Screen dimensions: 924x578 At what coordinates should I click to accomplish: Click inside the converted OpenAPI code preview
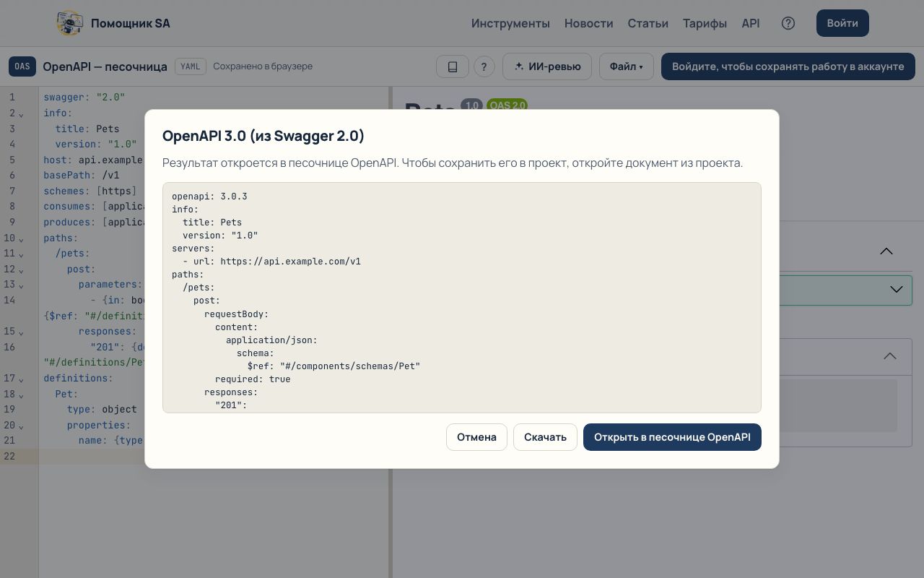click(462, 298)
